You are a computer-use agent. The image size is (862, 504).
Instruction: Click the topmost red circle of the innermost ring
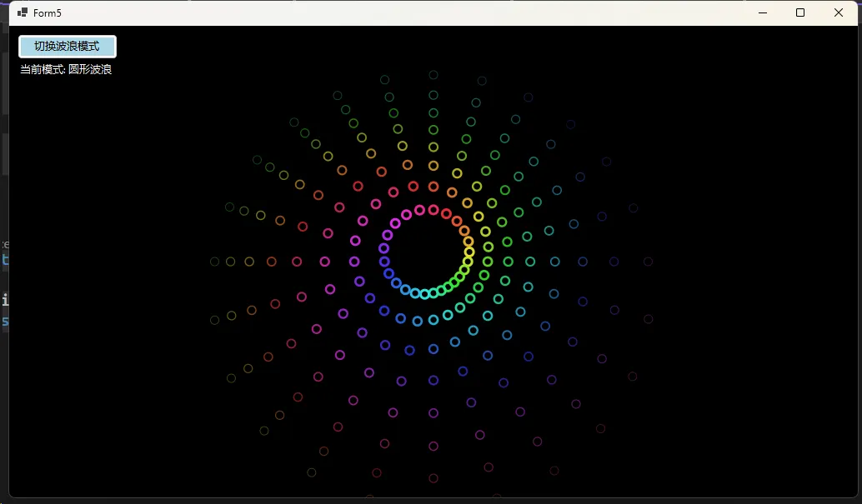pos(434,210)
